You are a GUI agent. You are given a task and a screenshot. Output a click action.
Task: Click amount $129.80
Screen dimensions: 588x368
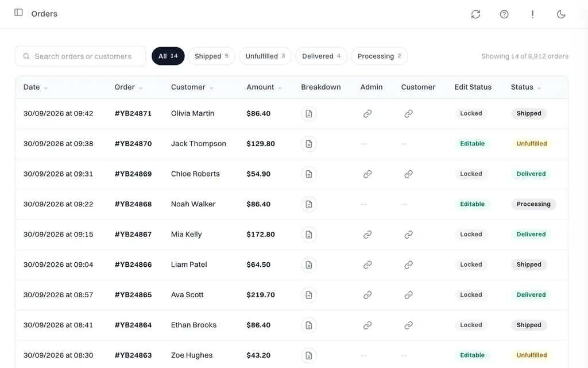click(261, 144)
